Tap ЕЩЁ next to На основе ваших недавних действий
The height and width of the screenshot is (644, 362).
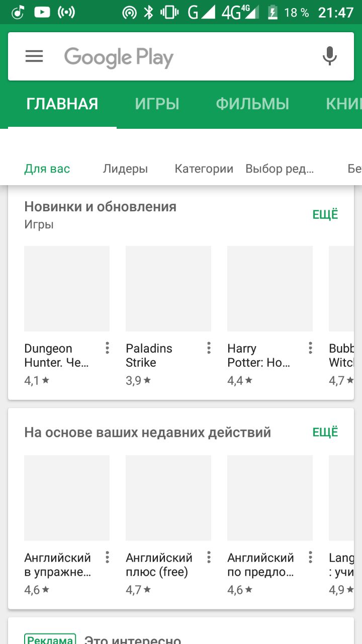pyautogui.click(x=325, y=432)
